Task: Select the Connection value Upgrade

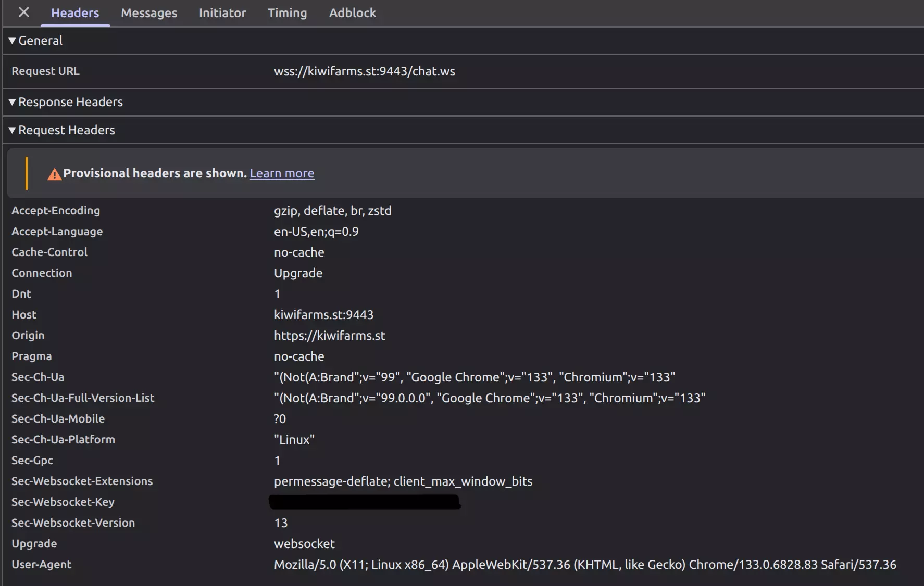Action: tap(298, 273)
